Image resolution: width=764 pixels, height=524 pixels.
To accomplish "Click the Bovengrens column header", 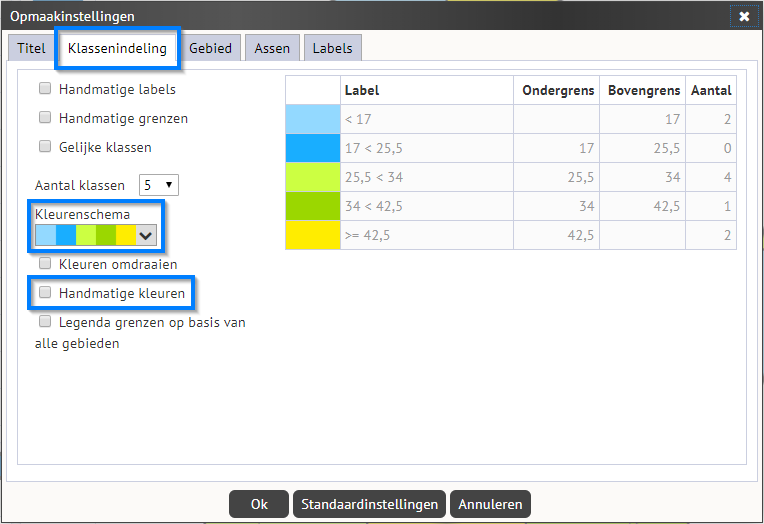I will tap(643, 90).
